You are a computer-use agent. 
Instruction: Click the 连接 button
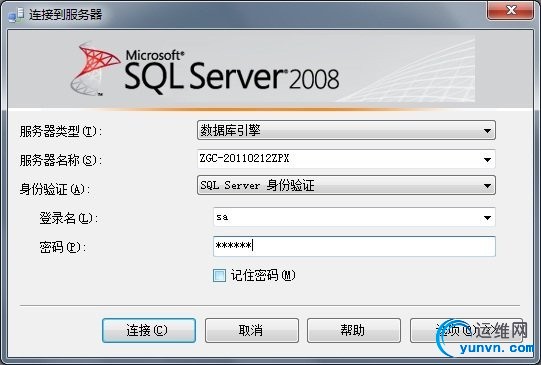point(149,331)
